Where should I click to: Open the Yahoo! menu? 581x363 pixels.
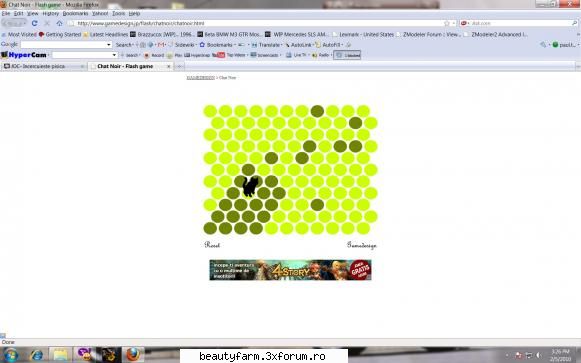pos(100,13)
